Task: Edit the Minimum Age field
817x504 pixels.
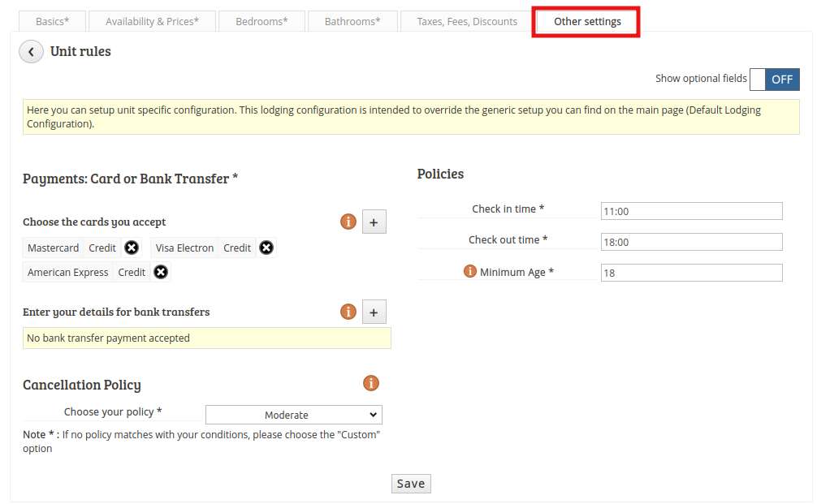Action: point(691,273)
